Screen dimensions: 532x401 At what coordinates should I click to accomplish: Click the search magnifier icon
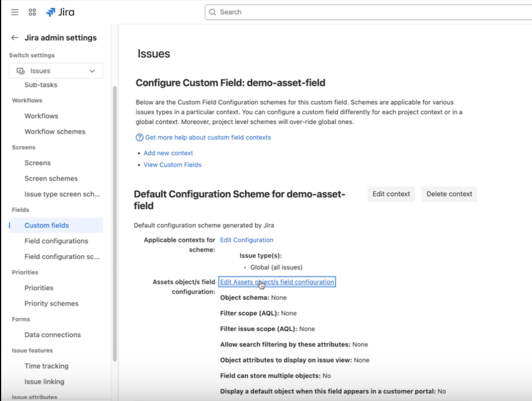click(213, 12)
